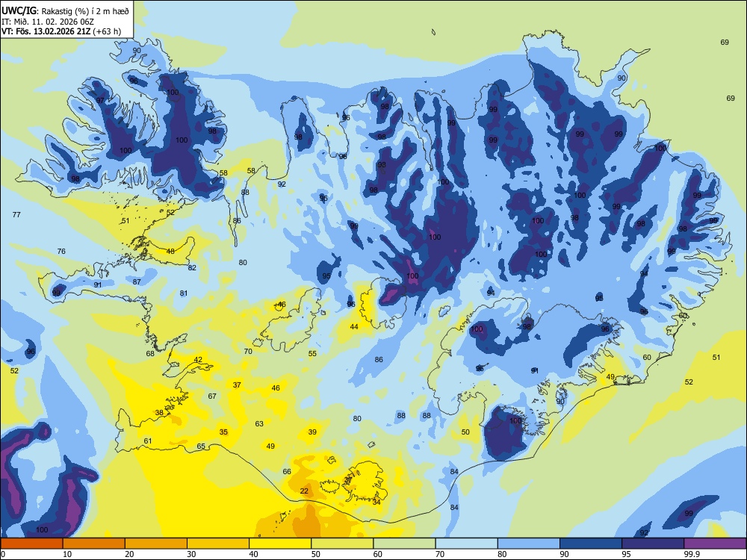Click the map value '61'

pos(148,441)
